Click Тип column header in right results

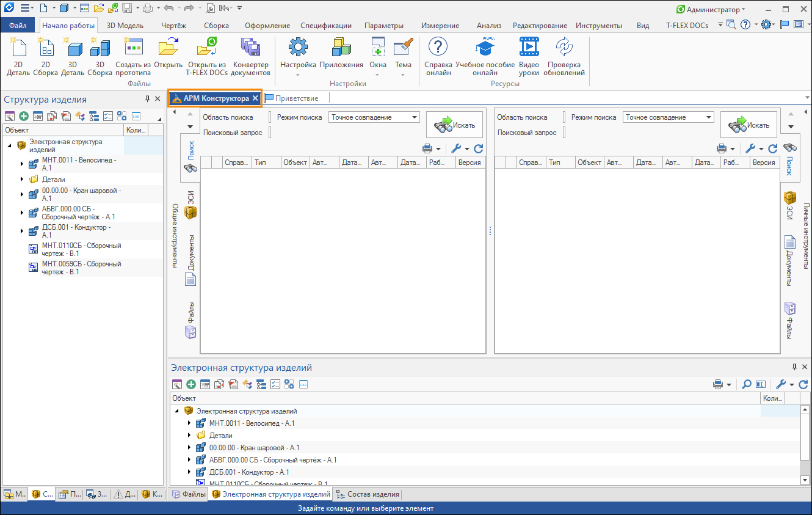560,163
